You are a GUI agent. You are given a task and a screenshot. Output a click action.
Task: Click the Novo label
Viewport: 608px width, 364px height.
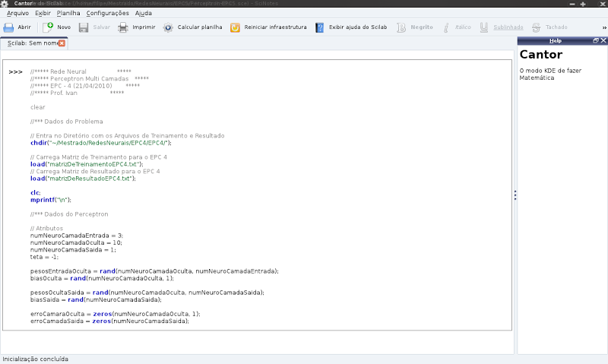64,27
